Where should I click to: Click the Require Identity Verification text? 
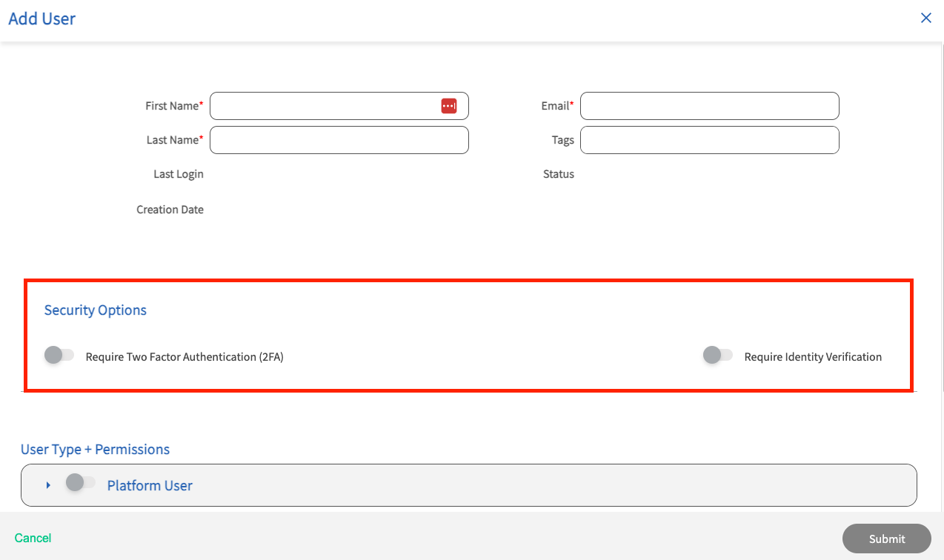813,357
